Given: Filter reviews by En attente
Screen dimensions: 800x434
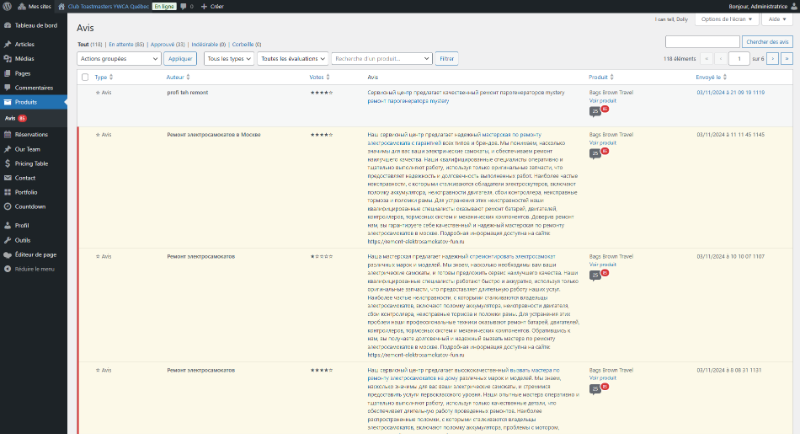Looking at the screenshot, I should [x=124, y=45].
